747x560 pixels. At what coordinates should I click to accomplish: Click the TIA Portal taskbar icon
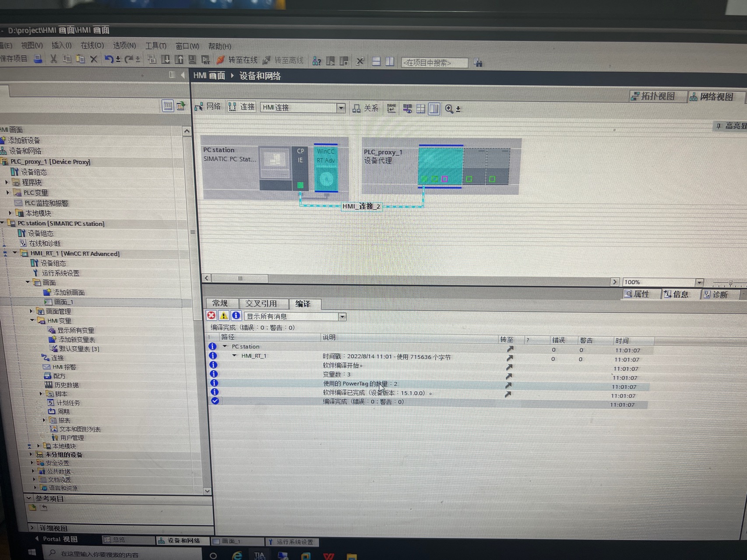[x=259, y=556]
